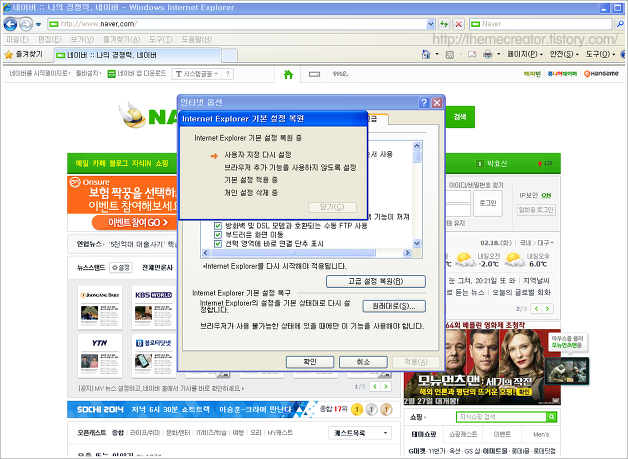Click previous arrow in weather 2/3 pager
This screenshot has height=459, width=628.
pos(537,308)
